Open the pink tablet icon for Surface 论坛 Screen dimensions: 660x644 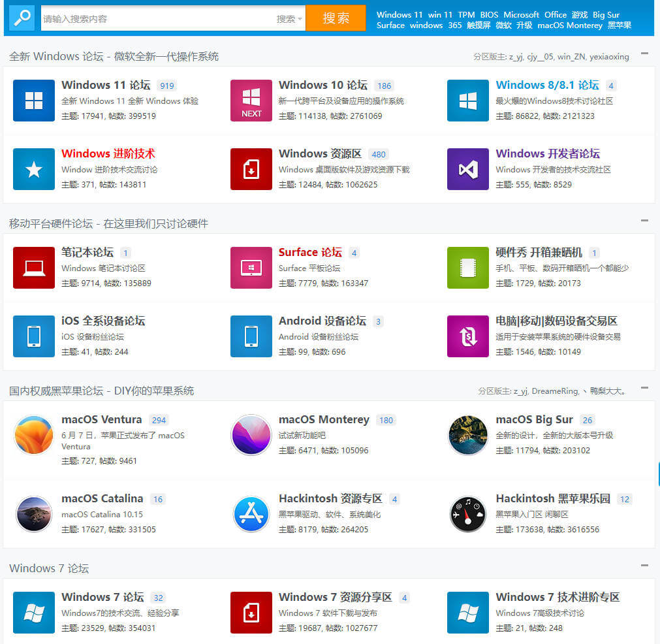pos(251,267)
